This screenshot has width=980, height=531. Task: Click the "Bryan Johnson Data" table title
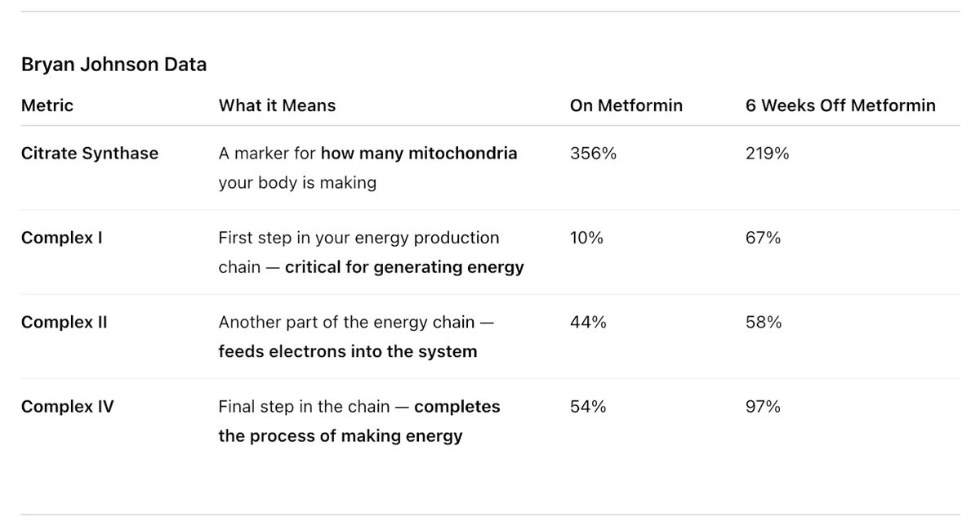pos(114,65)
